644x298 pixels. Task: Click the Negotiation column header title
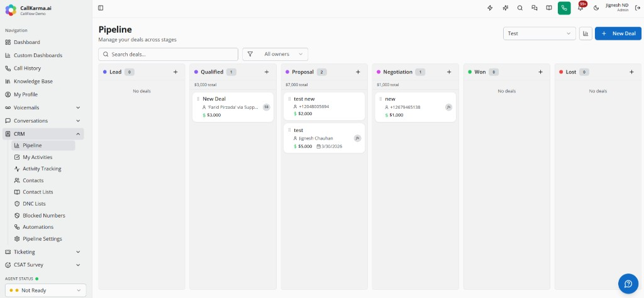tap(397, 72)
